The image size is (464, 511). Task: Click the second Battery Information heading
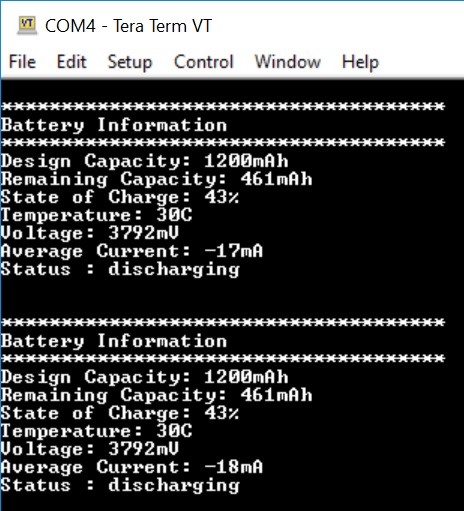114,342
